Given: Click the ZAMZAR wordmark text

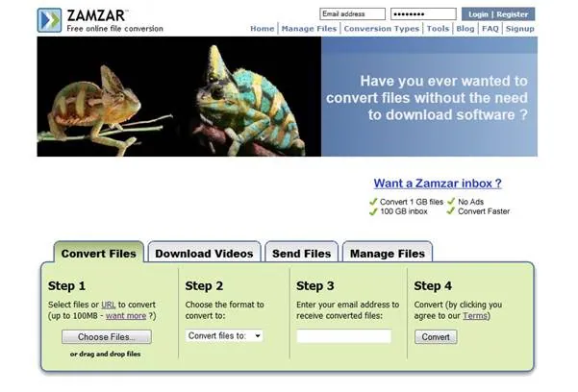Looking at the screenshot, I should coord(96,15).
